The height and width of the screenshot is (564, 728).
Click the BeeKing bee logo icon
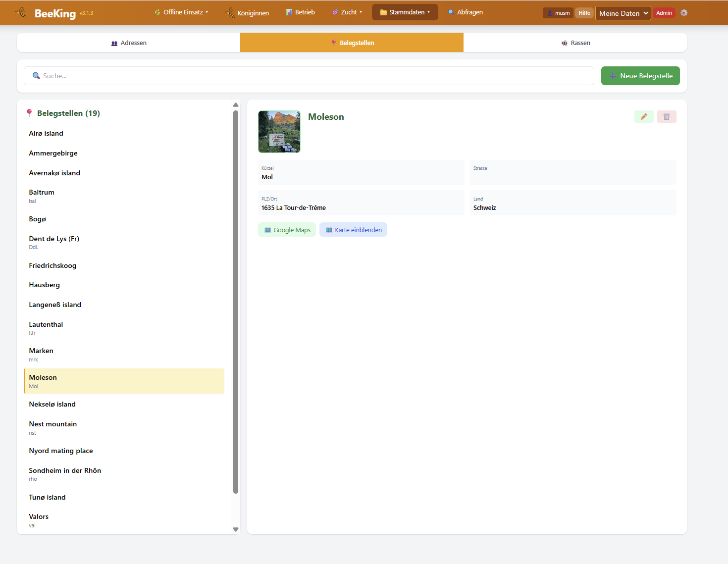(22, 12)
